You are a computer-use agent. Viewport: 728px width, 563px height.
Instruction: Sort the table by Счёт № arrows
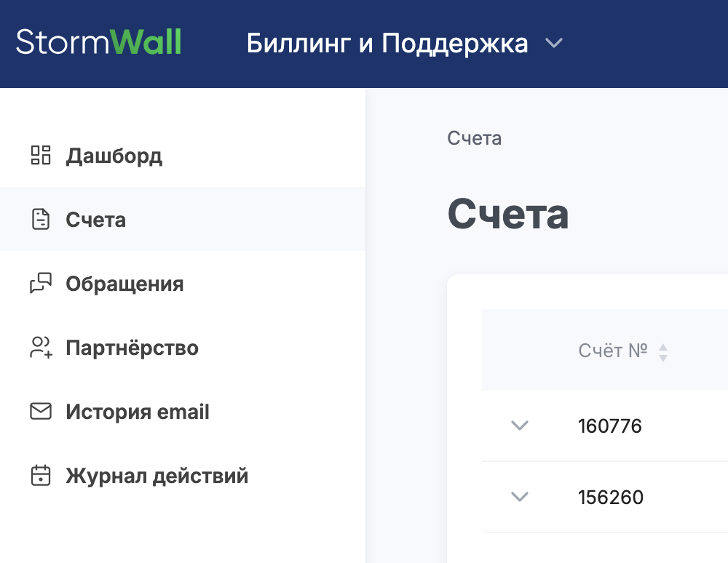(663, 353)
